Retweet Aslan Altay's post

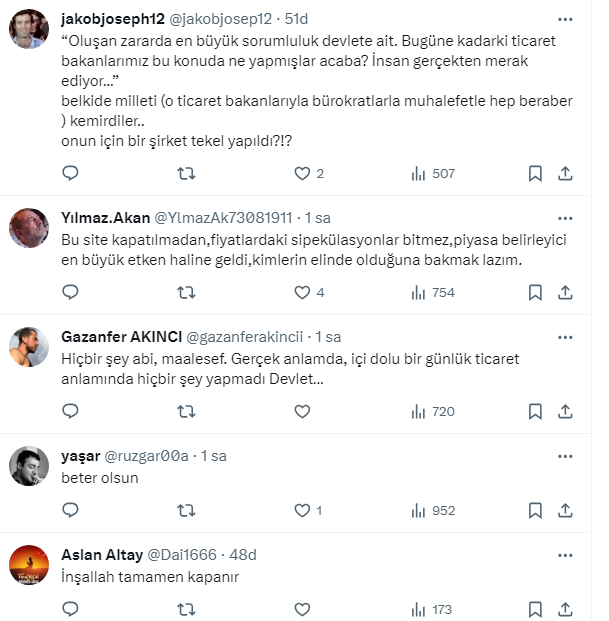(186, 609)
